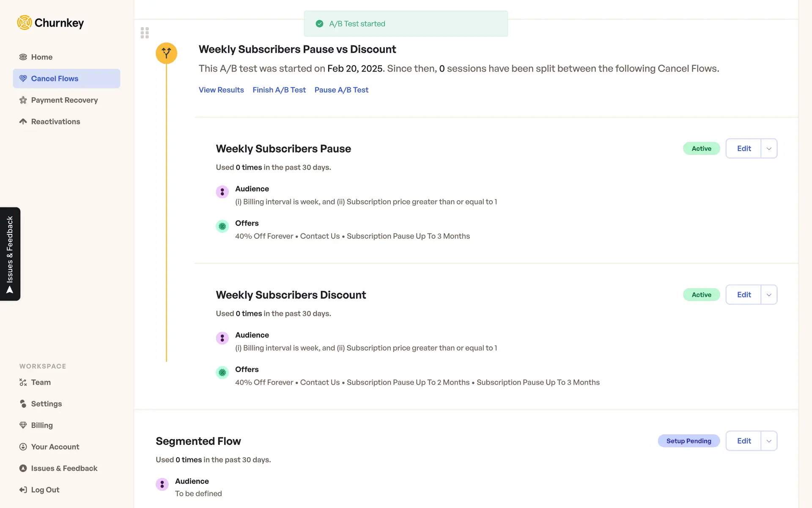Click Weekly Subscribers Discount offers icon
This screenshot has height=508, width=812.
coord(222,373)
